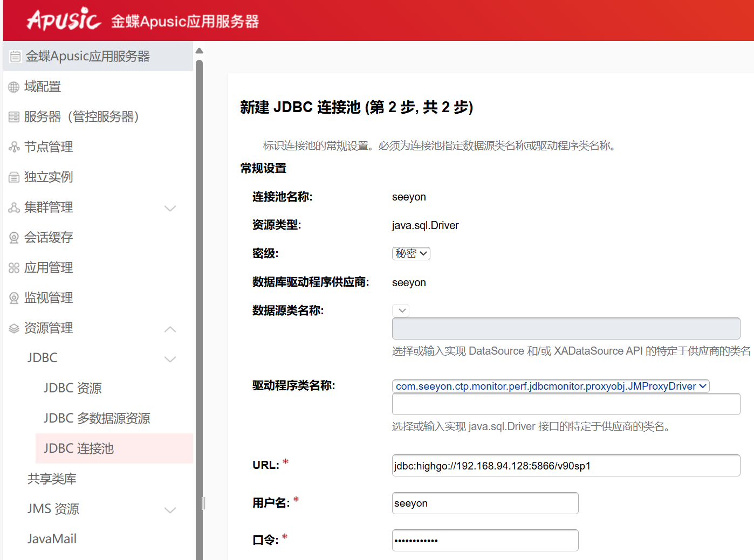Expand the JMS 资源 chevron

point(170,510)
